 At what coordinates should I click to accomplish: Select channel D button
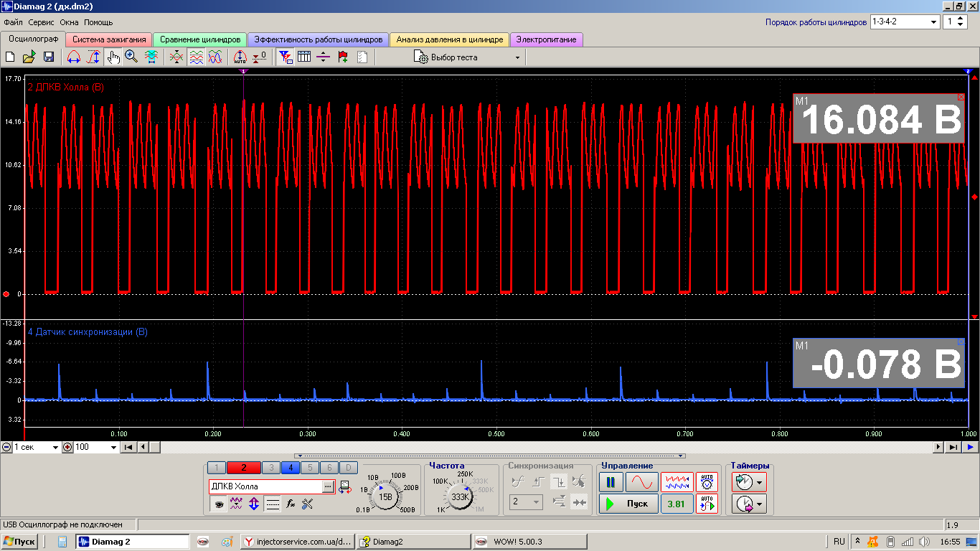pyautogui.click(x=347, y=468)
